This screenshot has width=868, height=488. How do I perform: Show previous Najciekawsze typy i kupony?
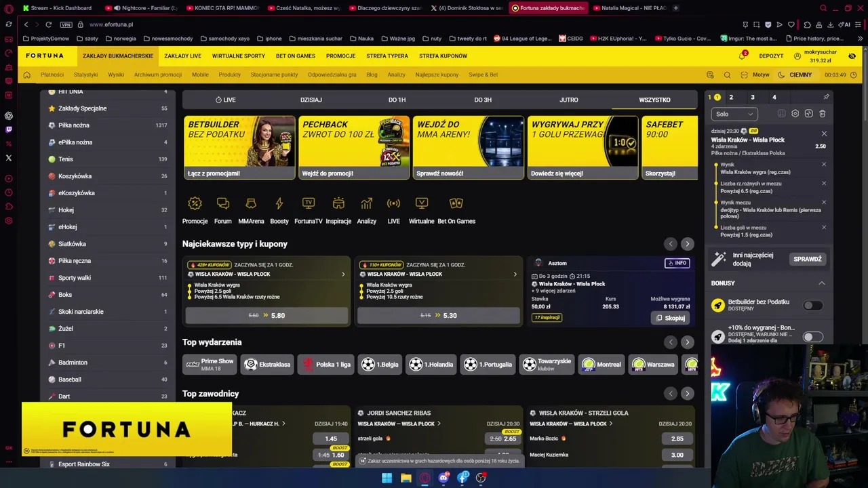click(671, 244)
